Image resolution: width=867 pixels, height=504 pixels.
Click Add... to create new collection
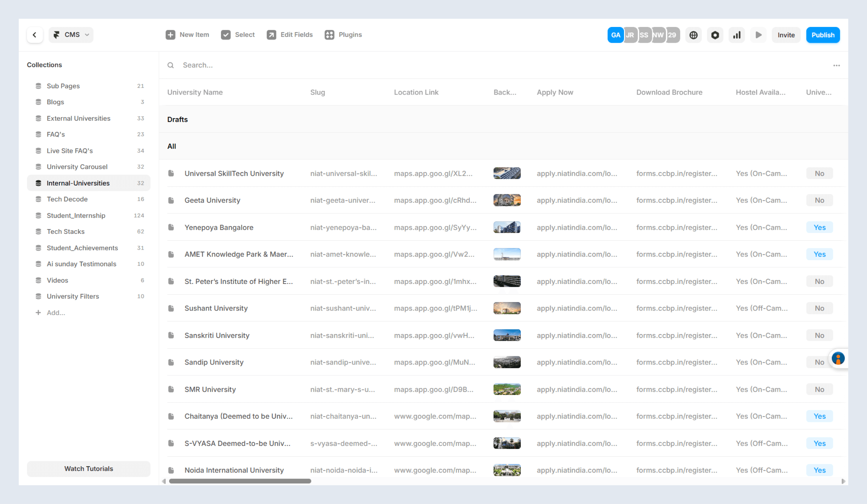(55, 313)
